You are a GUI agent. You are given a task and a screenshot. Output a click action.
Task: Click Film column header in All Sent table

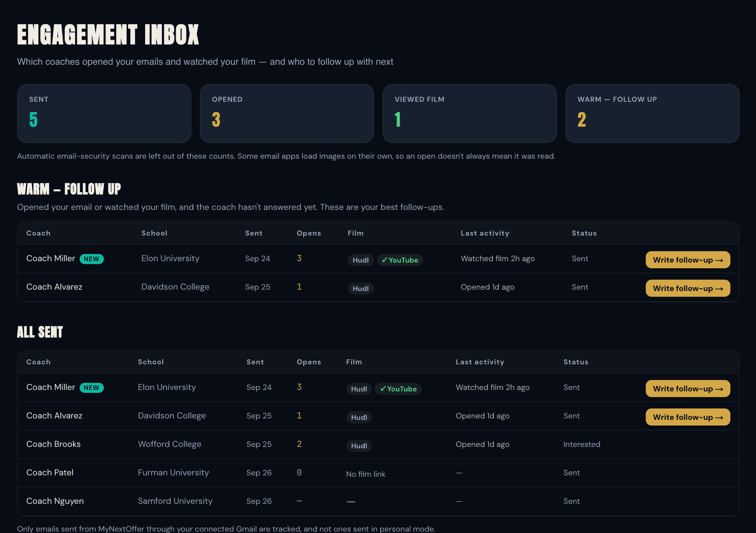pyautogui.click(x=354, y=362)
